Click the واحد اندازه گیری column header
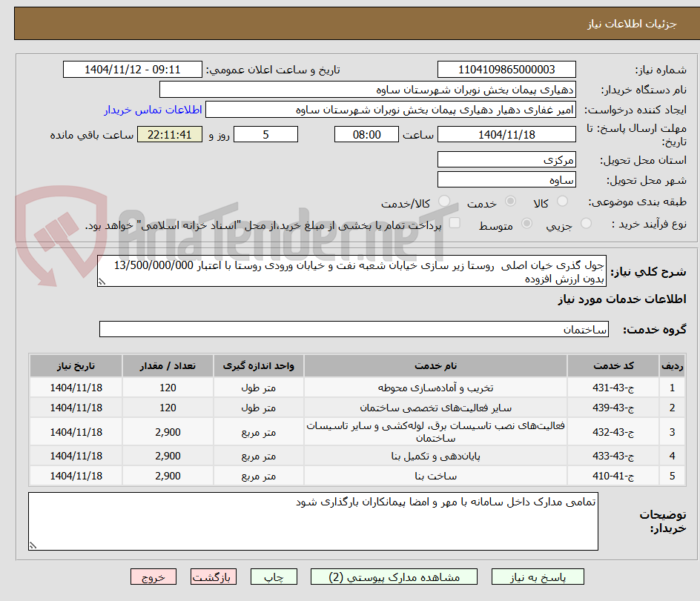 pyautogui.click(x=259, y=366)
